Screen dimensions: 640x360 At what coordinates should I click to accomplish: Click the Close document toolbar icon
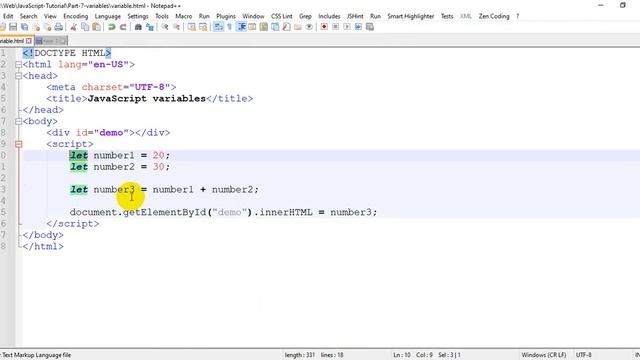click(36, 27)
